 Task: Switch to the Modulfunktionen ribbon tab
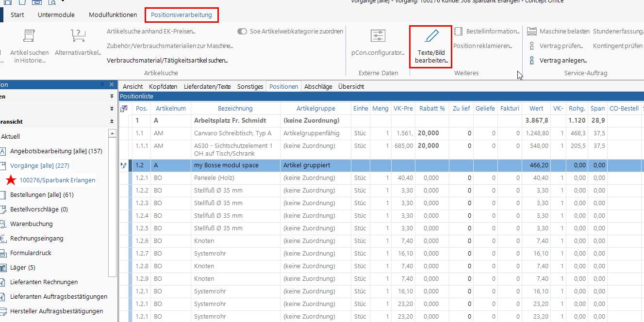coord(113,15)
